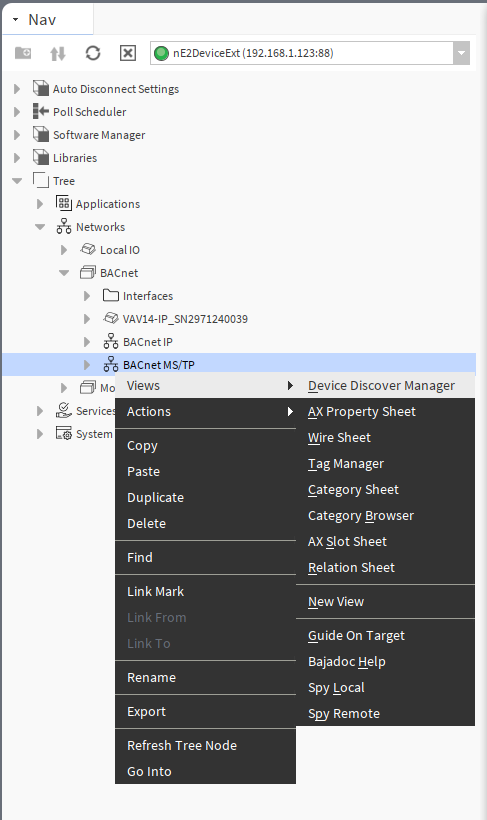This screenshot has width=487, height=820.
Task: Collapse the Nav panel arrow
Action: (x=16, y=20)
